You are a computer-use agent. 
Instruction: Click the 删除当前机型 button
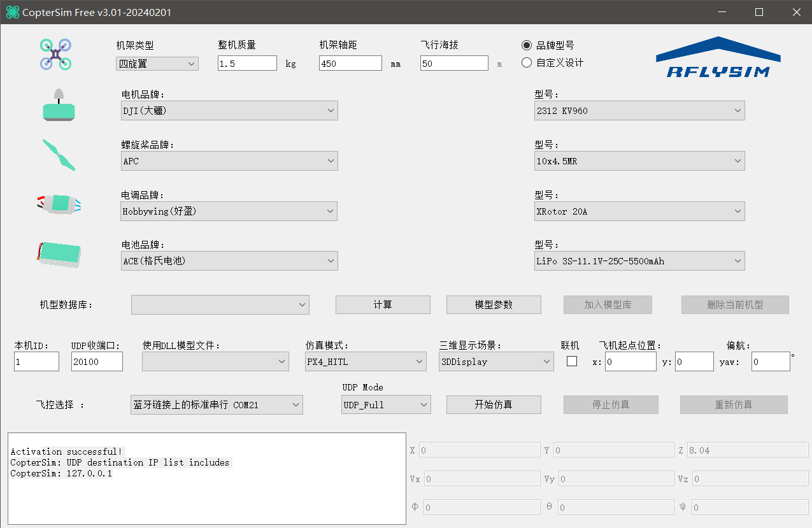(735, 304)
